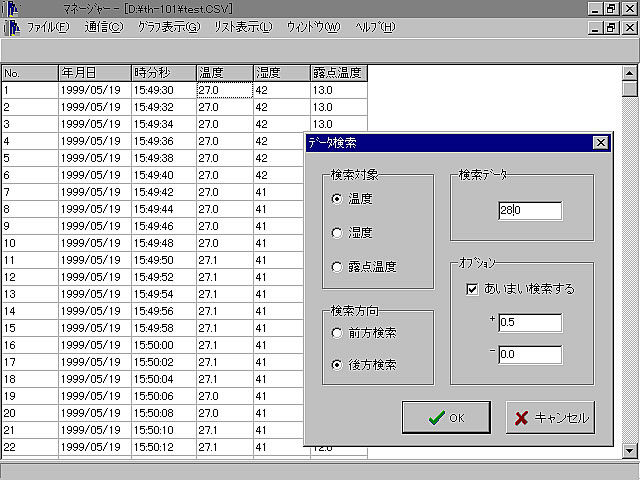Open the 通信(C) menu
Screen dimensions: 640x480
click(104, 26)
